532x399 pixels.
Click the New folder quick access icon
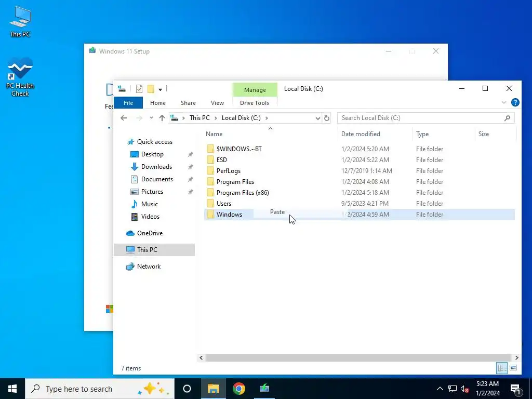pyautogui.click(x=151, y=89)
